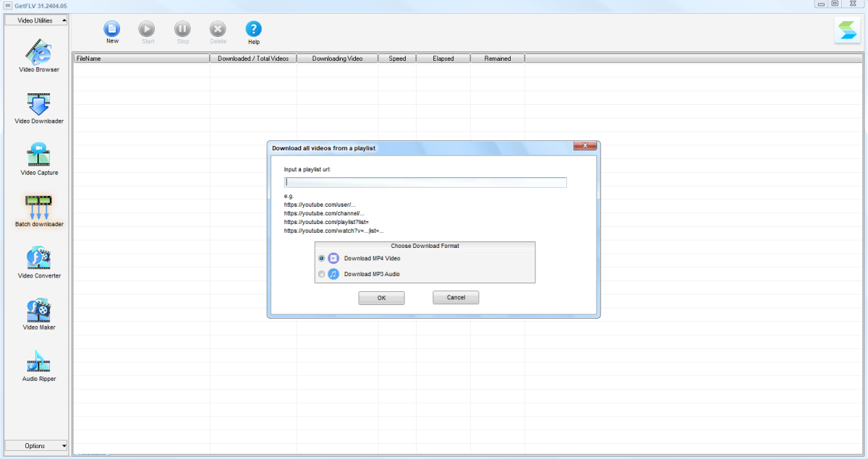Image resolution: width=868 pixels, height=459 pixels.
Task: Close the playlist download dialog
Action: pos(584,146)
